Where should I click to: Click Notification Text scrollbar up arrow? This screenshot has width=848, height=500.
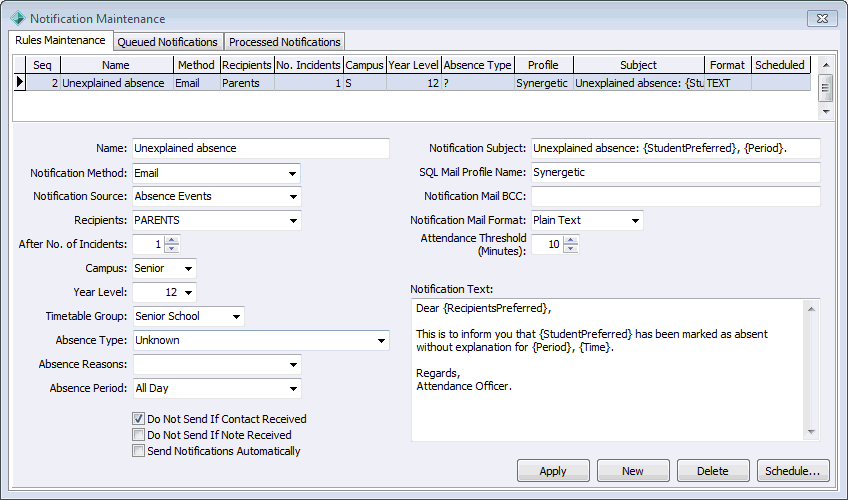tap(811, 309)
